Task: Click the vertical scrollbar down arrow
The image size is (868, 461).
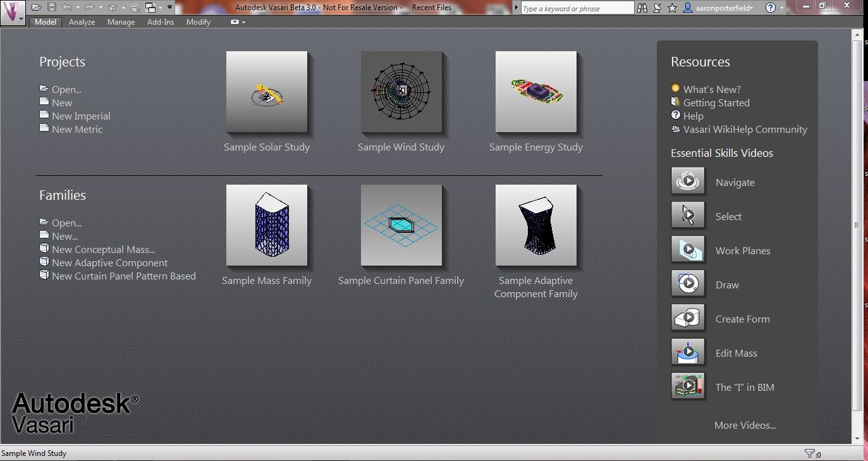Action: point(857,439)
